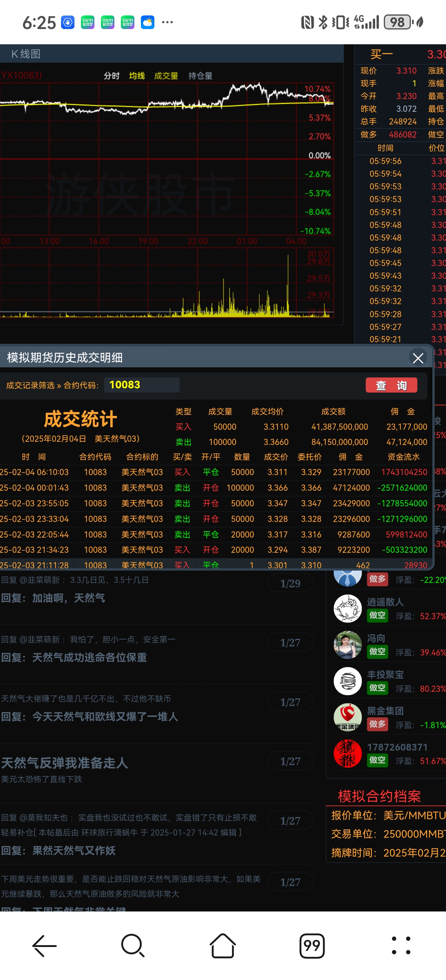Open the 17872608371 user's red avatar

point(348,754)
